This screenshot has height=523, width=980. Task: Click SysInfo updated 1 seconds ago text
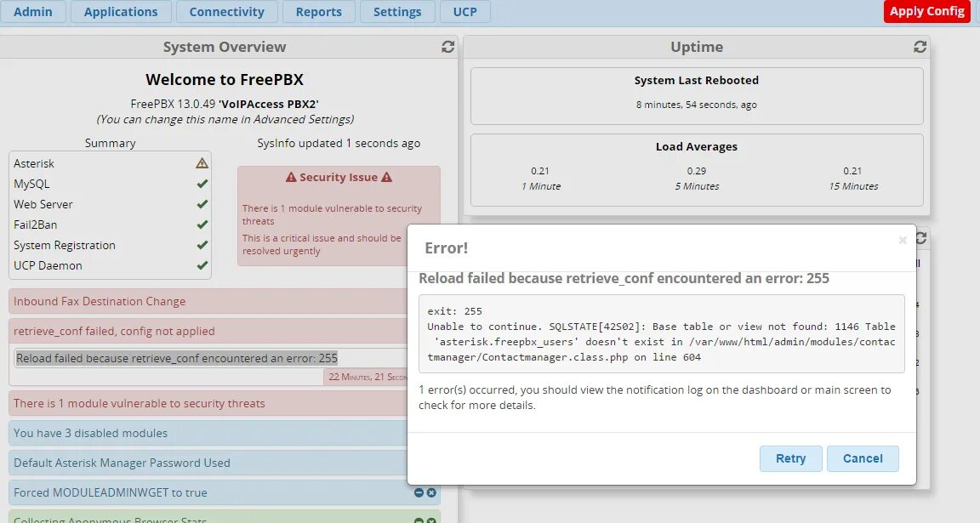339,143
